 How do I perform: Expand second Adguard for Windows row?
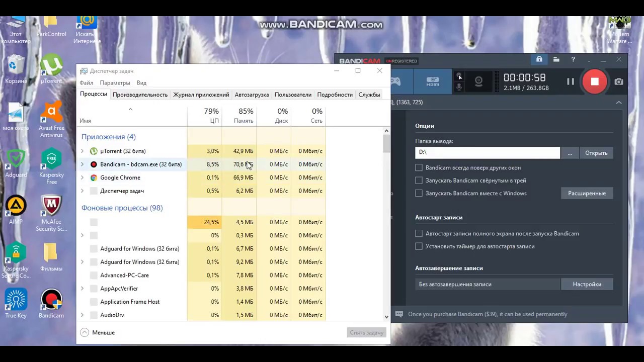(x=83, y=262)
